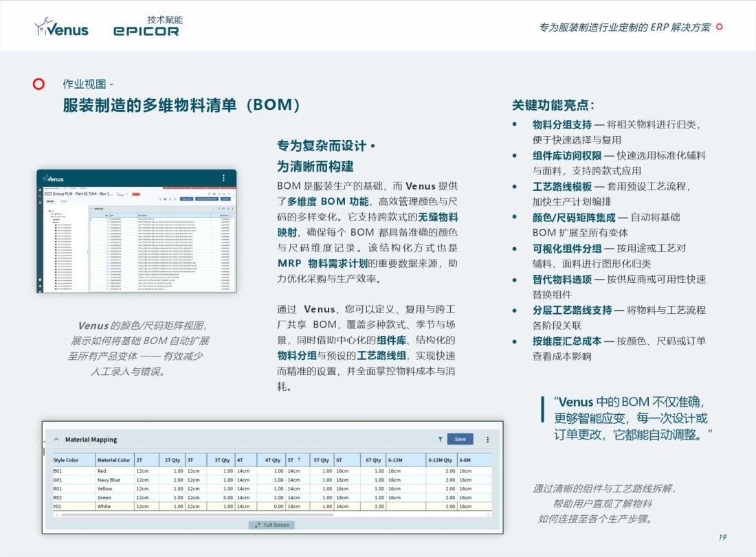Click the filter icon beside Save

(440, 440)
